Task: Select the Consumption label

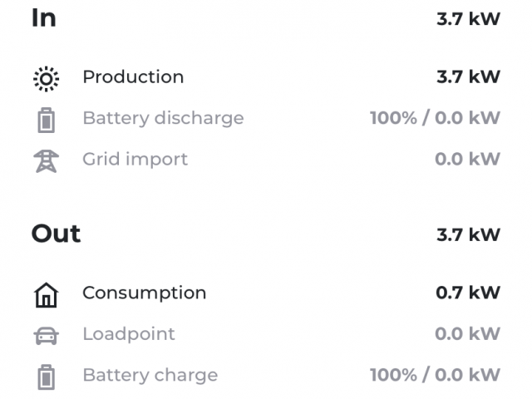Action: tap(144, 293)
